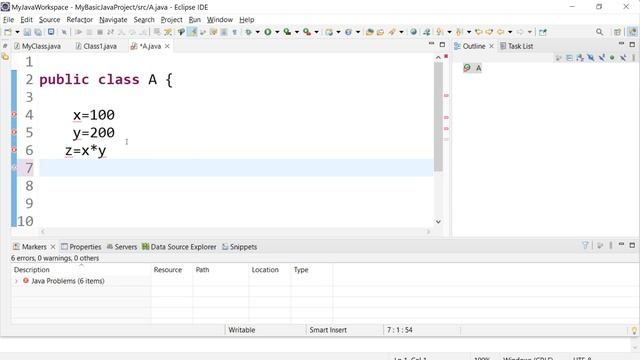Switch to the MyClass.java editor tab
Screen dimensions: 640x360
38,46
